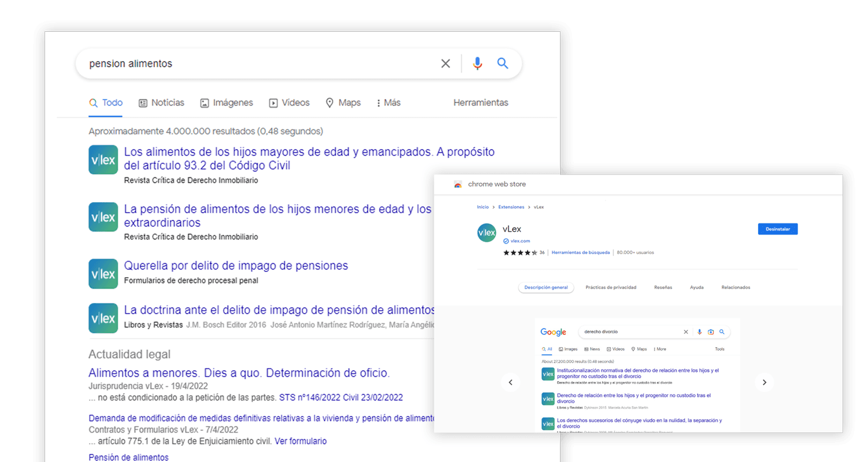Open the Reseñas tab
The width and height of the screenshot is (868, 462).
click(x=663, y=288)
